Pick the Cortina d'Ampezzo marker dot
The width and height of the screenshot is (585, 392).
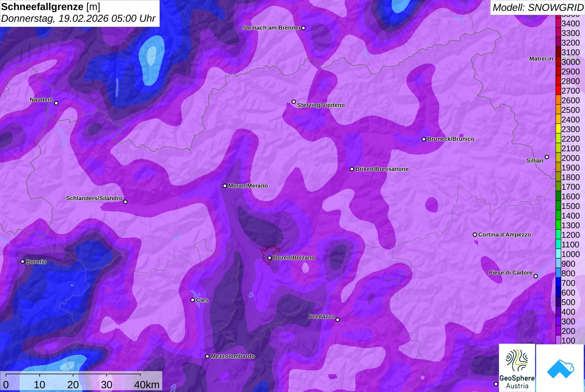click(475, 235)
